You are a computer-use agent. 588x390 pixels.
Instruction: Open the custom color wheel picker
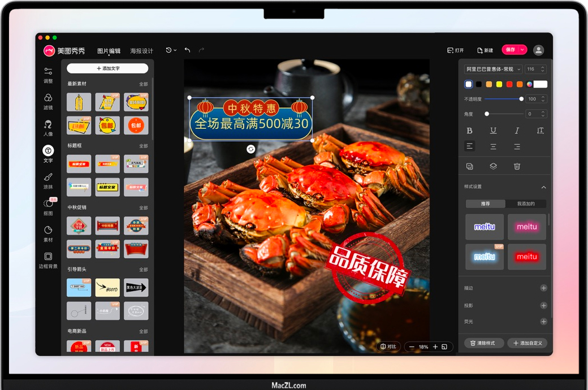(530, 84)
